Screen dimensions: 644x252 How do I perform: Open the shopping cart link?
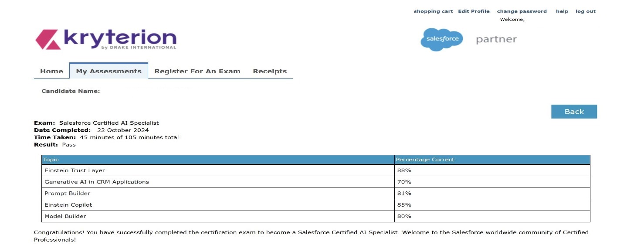433,11
